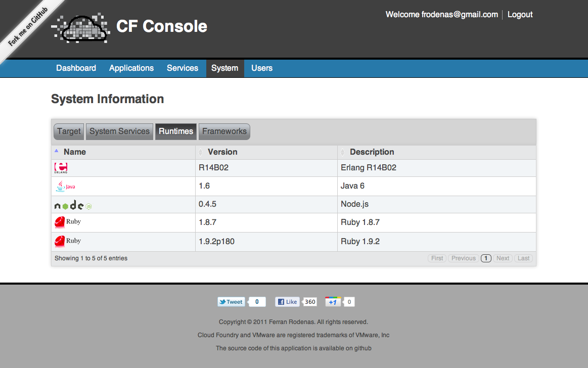Click the 0.4.5 version cell
Image resolution: width=588 pixels, height=368 pixels.
(x=266, y=205)
